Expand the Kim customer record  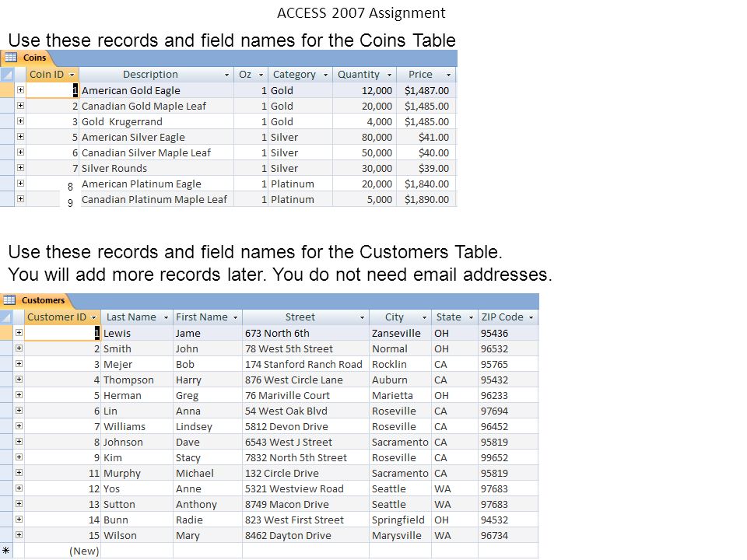(19, 457)
